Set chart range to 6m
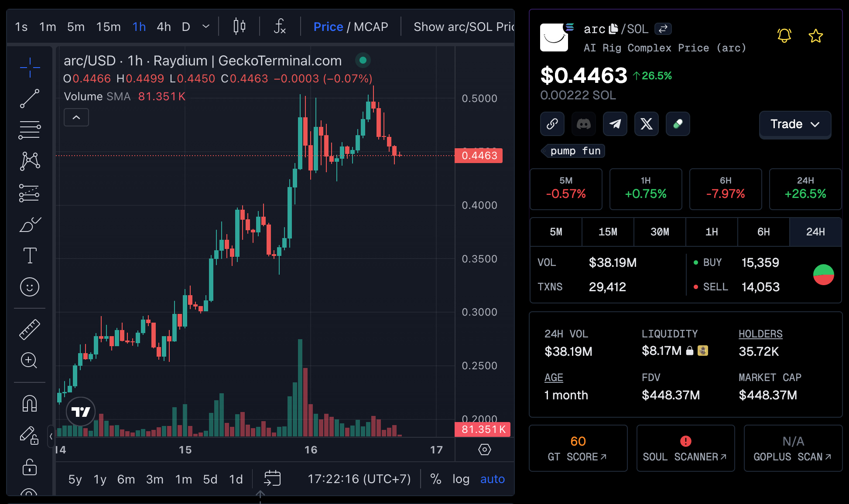The height and width of the screenshot is (504, 849). point(126,479)
